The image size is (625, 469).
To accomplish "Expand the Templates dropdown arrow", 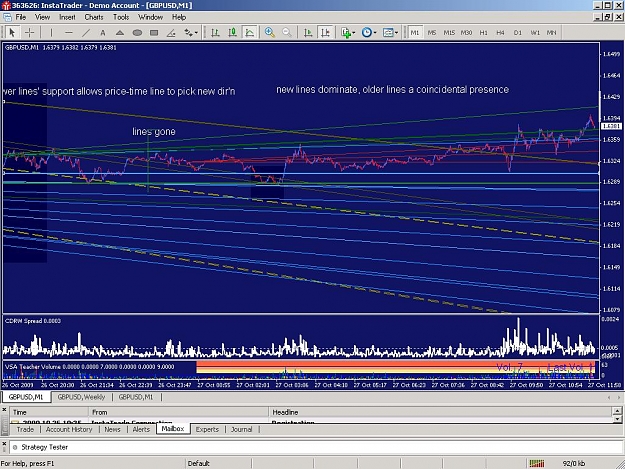I will coord(396,33).
